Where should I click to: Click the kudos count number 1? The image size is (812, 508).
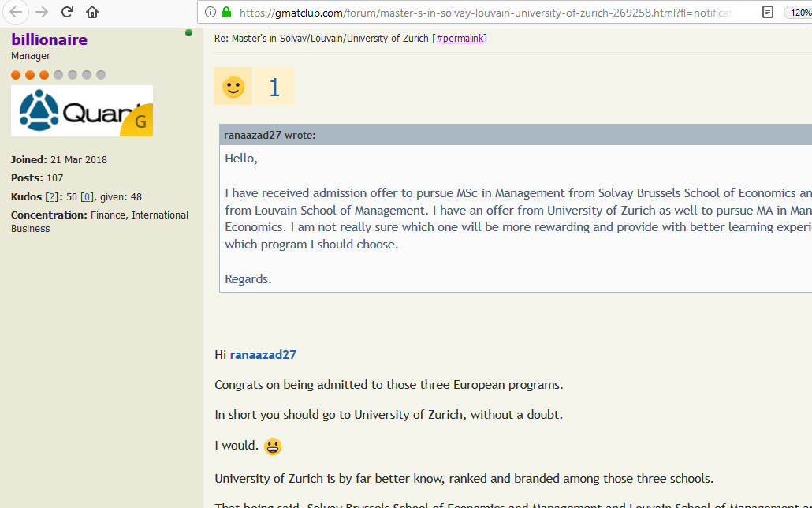pyautogui.click(x=274, y=87)
